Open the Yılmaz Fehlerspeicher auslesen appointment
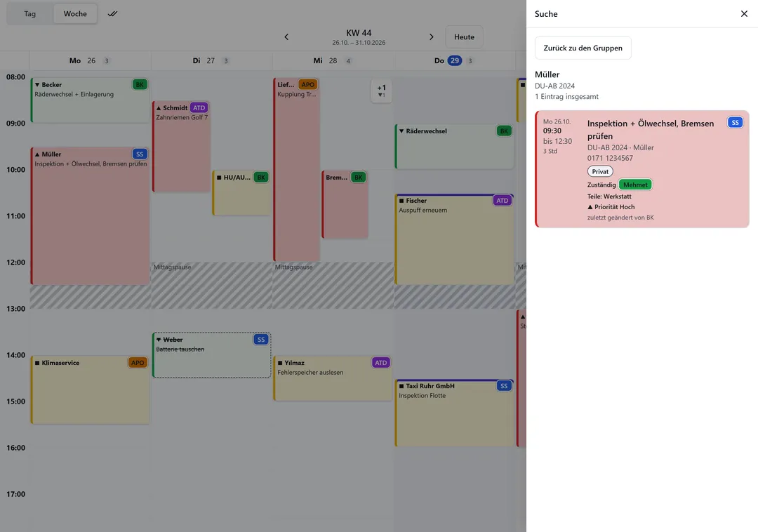The image size is (758, 532). 333,378
